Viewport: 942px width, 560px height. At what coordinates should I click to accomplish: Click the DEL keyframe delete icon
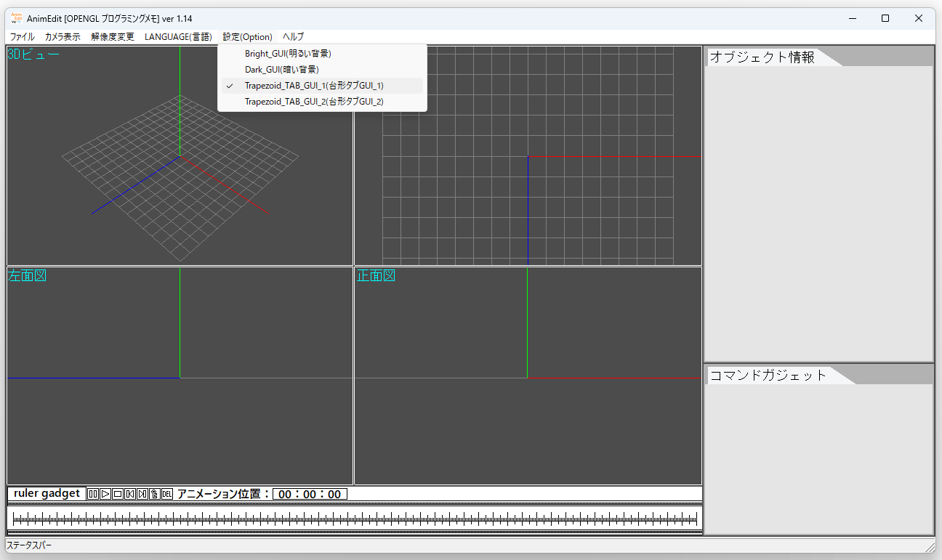(x=167, y=494)
